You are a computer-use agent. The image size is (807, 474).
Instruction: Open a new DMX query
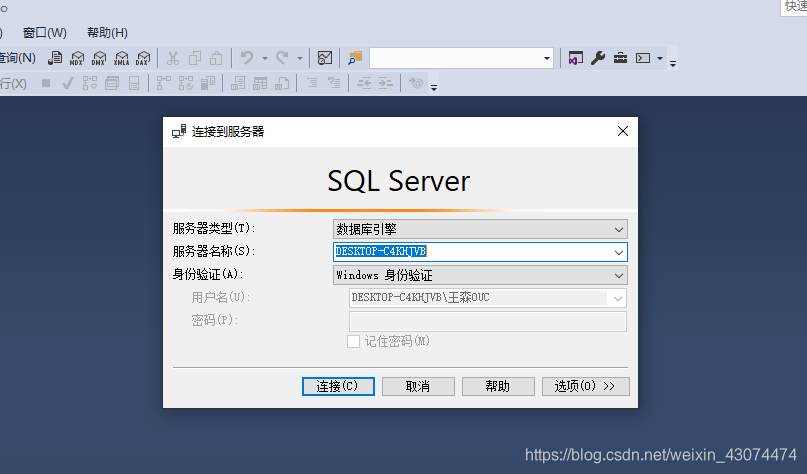click(99, 58)
